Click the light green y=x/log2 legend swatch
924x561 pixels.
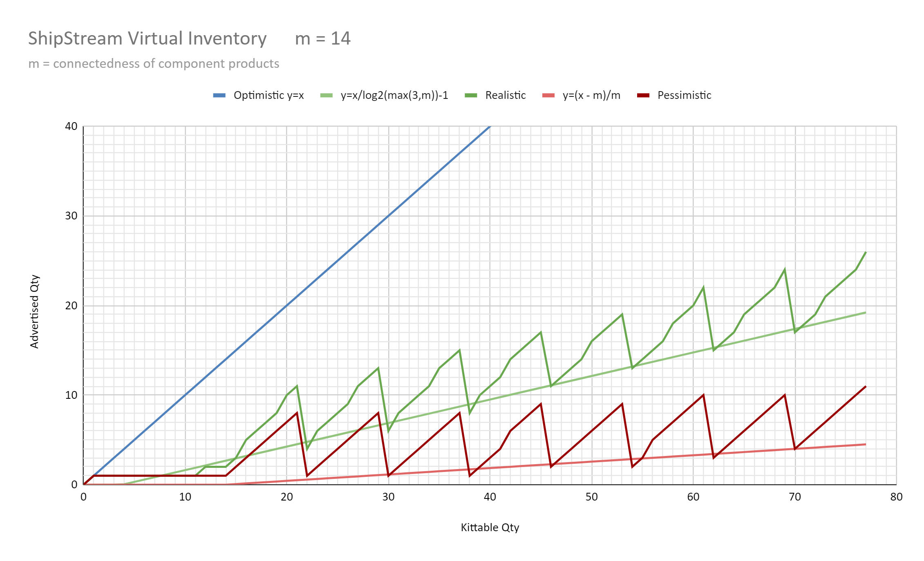[326, 96]
